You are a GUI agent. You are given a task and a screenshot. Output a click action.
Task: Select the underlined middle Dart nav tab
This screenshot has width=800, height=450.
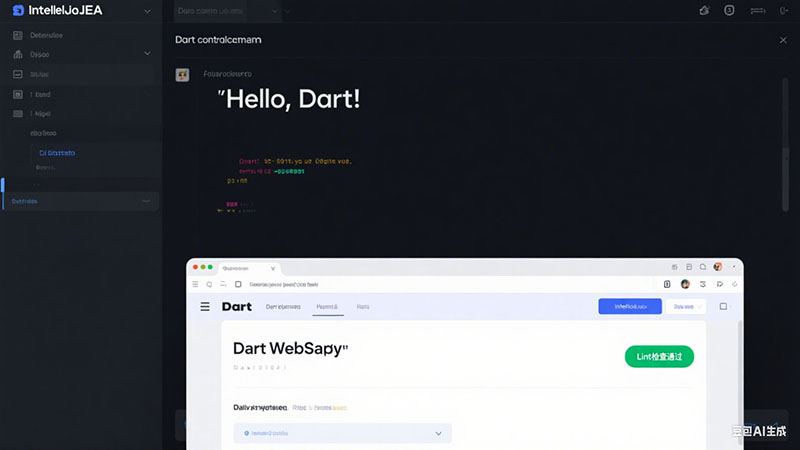pyautogui.click(x=328, y=307)
